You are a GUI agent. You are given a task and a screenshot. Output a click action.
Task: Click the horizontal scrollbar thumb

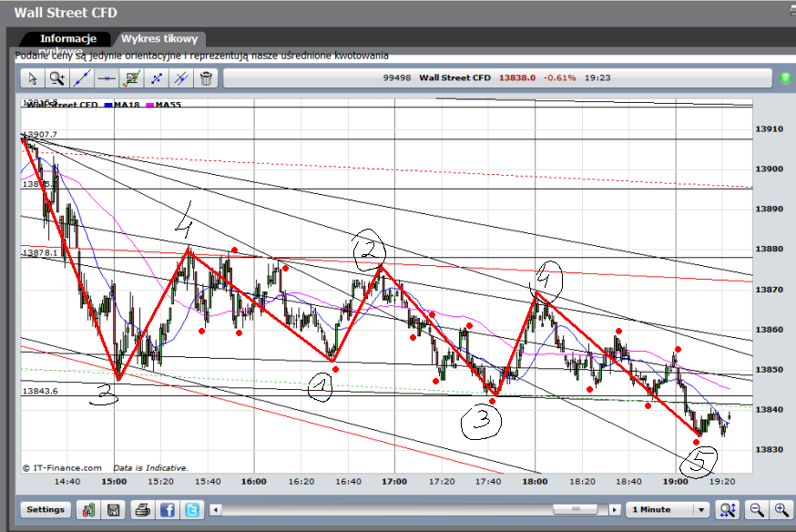pos(576,509)
